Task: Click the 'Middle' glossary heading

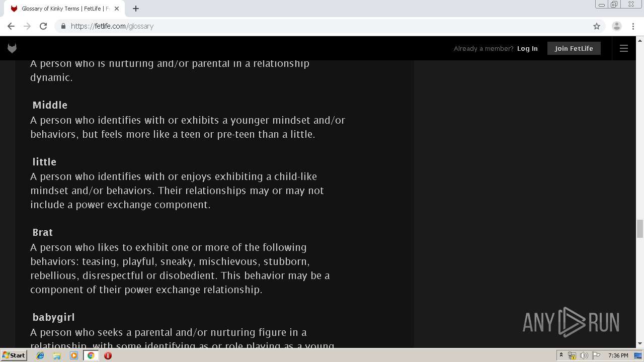Action: click(x=50, y=105)
